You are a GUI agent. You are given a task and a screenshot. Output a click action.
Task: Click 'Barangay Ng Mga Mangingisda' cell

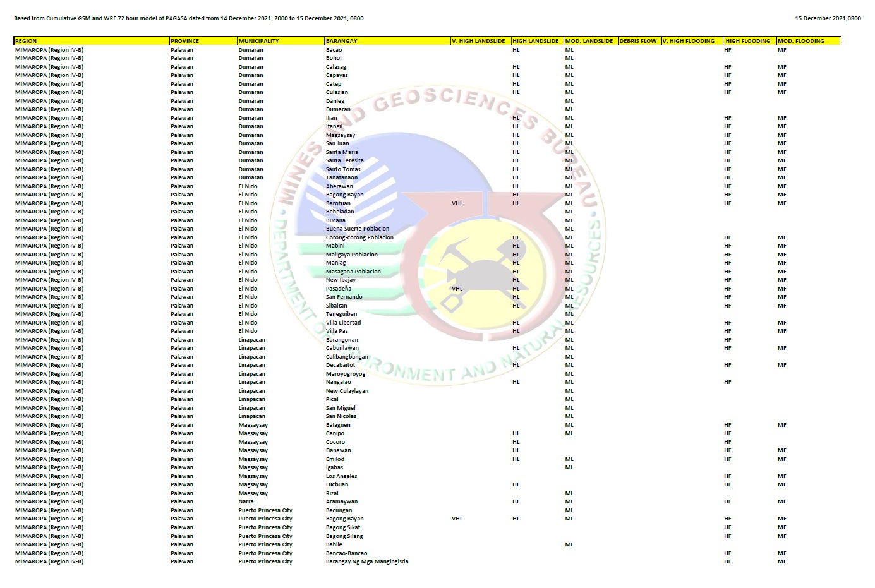pyautogui.click(x=366, y=561)
